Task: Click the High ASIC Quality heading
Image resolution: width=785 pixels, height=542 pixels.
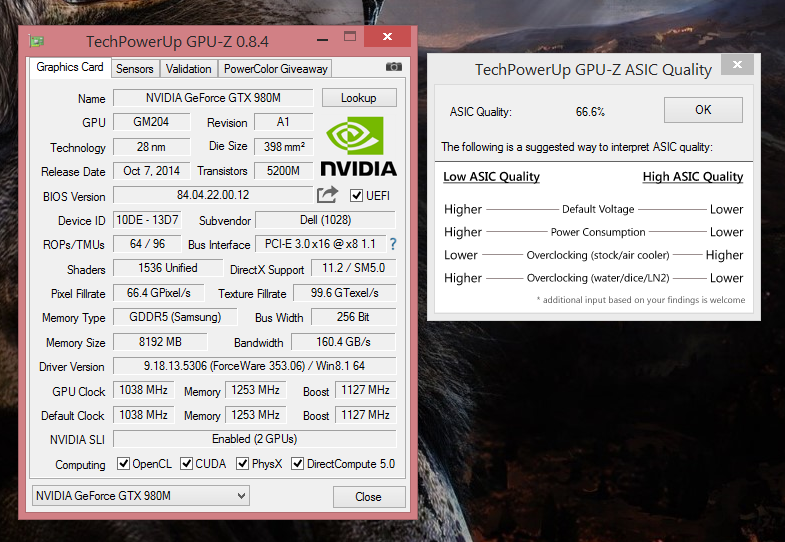Action: [693, 177]
